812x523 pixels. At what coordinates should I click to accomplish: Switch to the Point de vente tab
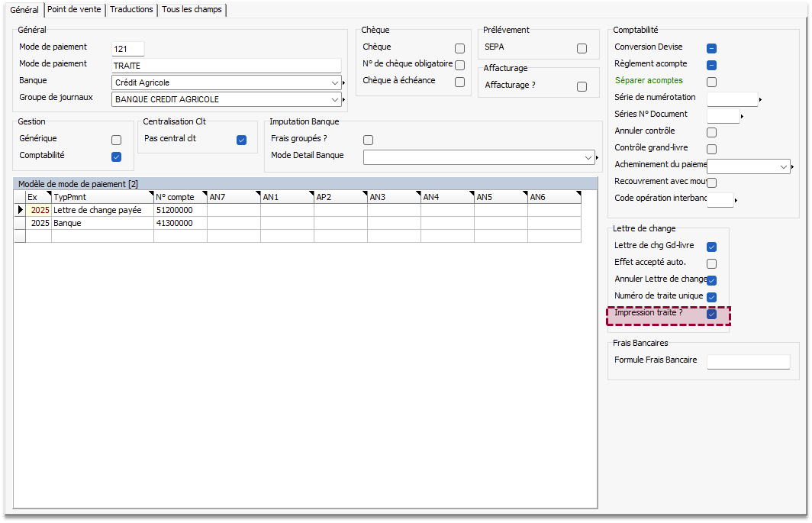(x=75, y=9)
